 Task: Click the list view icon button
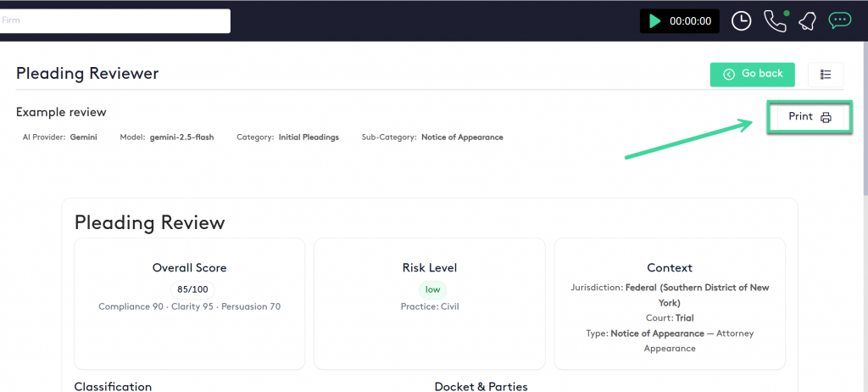(x=826, y=75)
